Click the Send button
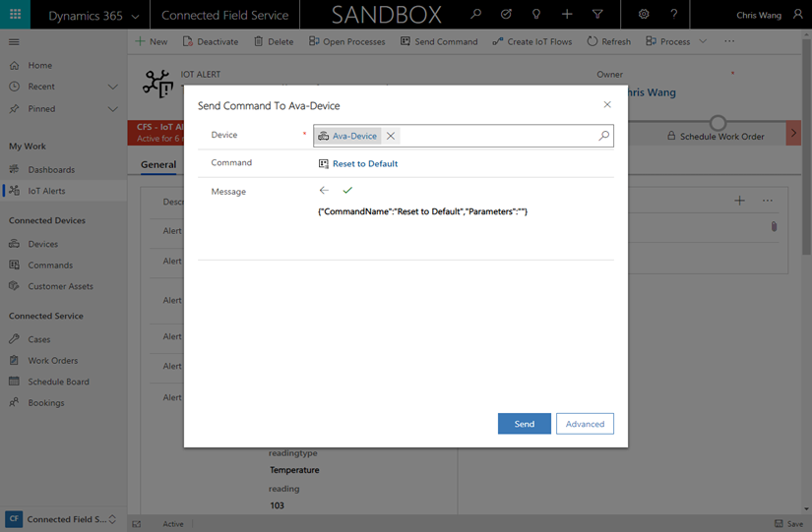812x532 pixels. 524,424
